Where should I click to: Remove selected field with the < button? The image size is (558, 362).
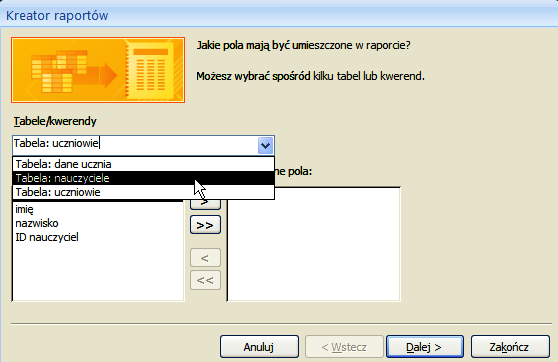pos(205,258)
